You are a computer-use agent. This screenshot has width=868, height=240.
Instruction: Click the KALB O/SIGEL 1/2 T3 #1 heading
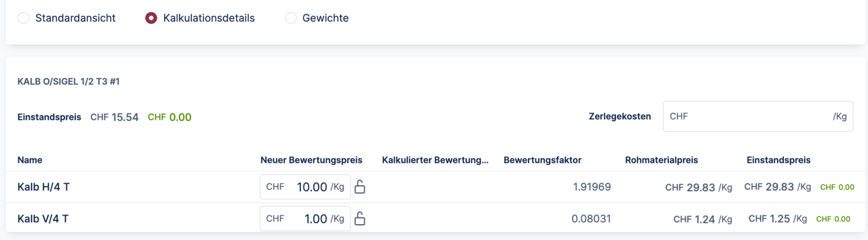[x=69, y=82]
